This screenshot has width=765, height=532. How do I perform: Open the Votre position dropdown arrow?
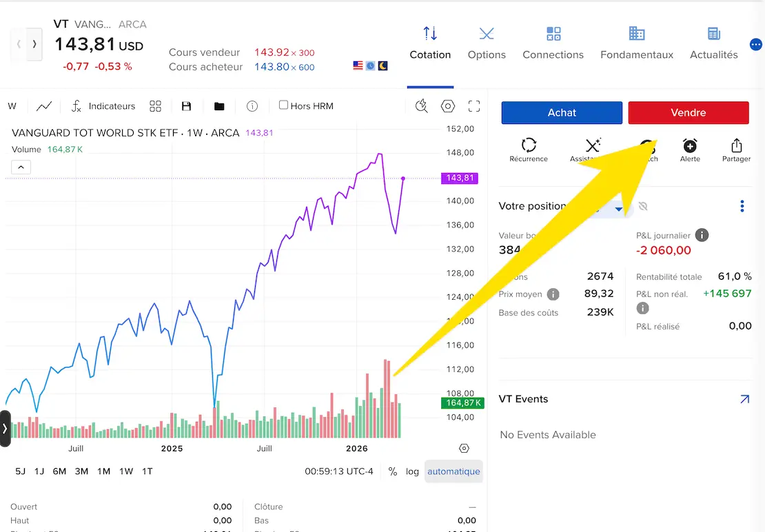pos(619,209)
